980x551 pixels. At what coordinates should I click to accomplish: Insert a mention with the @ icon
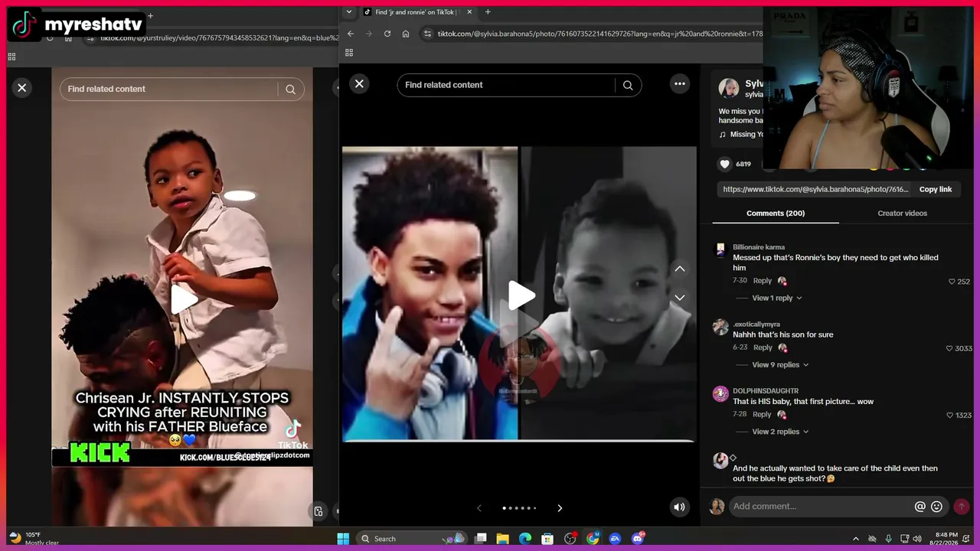coord(920,507)
